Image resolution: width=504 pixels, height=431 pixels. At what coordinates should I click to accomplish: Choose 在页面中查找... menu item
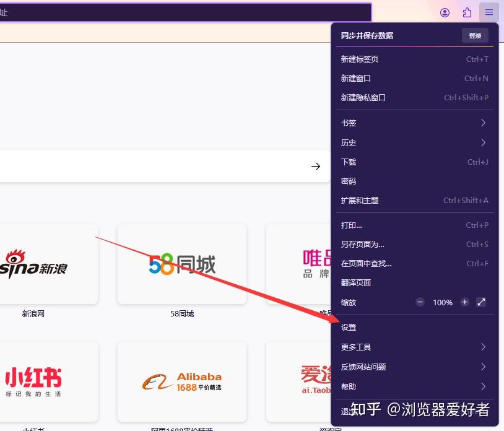pyautogui.click(x=415, y=264)
